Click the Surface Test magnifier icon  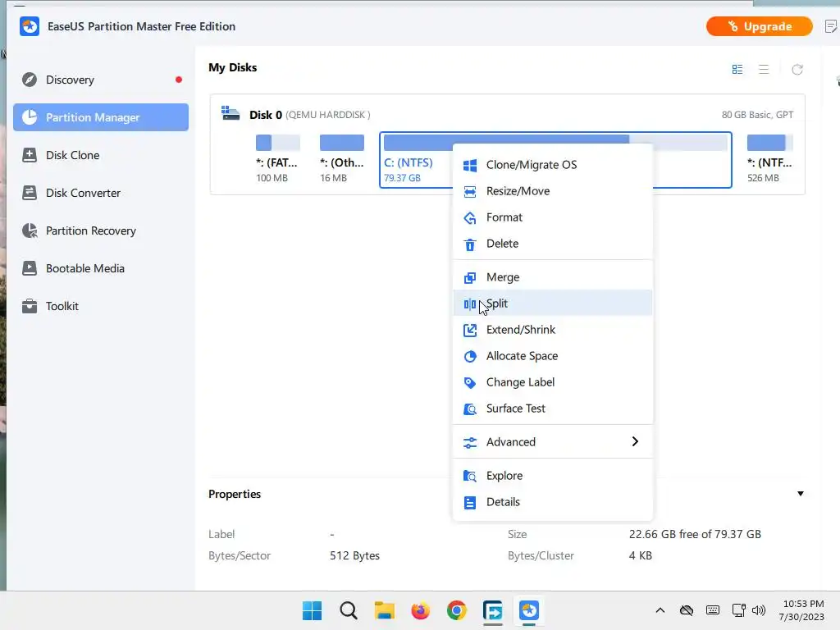[470, 409]
